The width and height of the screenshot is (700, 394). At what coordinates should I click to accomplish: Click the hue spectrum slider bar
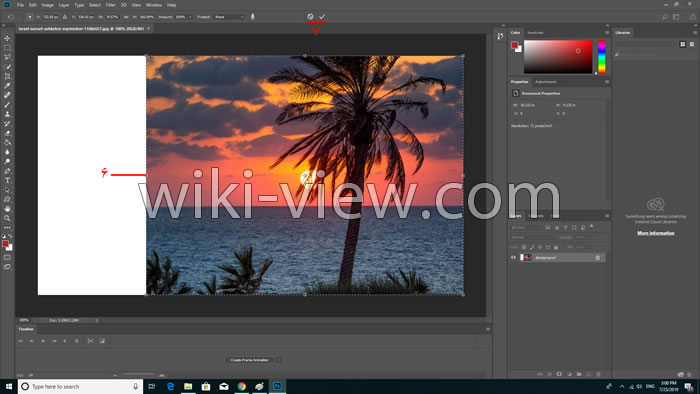coord(602,57)
